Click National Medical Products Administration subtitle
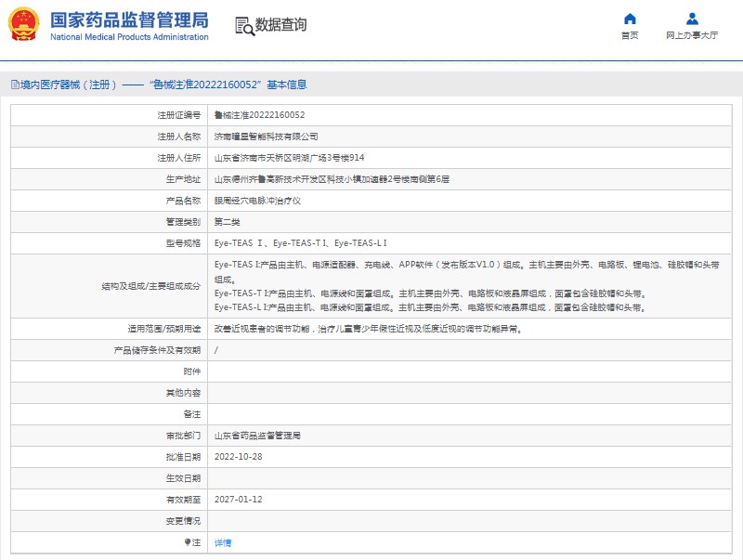Screen dimensions: 743x560 (129, 37)
